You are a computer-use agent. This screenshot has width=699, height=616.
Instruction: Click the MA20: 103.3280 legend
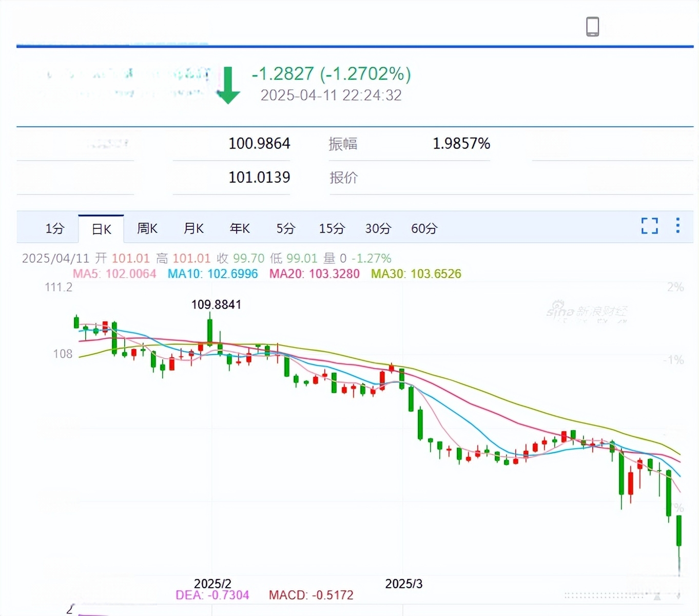click(315, 274)
